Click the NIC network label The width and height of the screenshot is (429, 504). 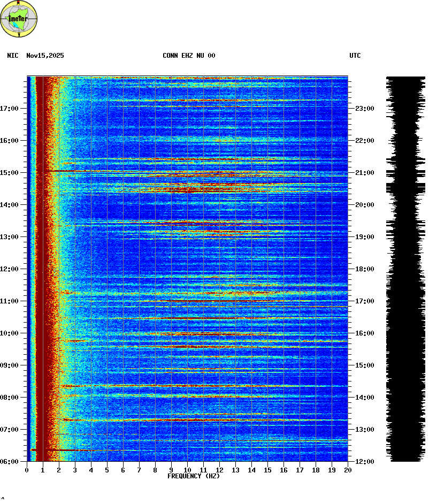click(x=12, y=56)
